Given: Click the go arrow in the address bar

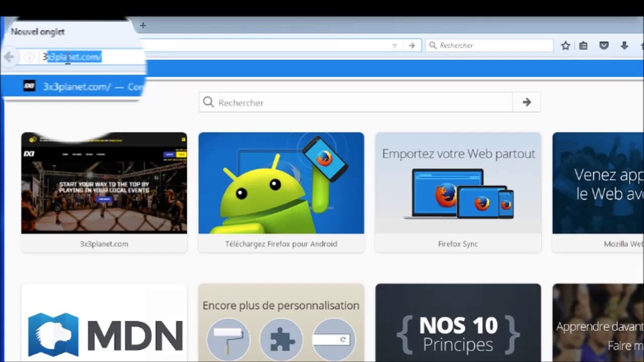Looking at the screenshot, I should (x=412, y=46).
